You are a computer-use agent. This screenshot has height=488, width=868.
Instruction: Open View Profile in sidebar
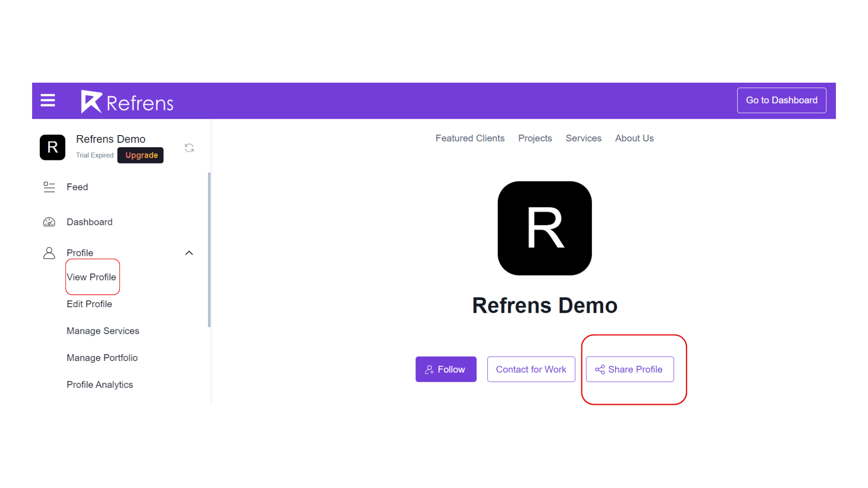tap(91, 277)
